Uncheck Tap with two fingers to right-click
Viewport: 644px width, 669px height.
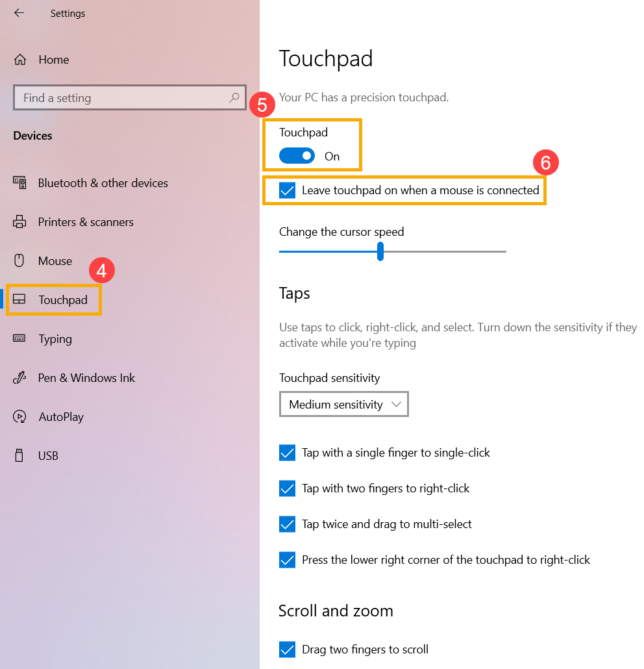tap(287, 488)
